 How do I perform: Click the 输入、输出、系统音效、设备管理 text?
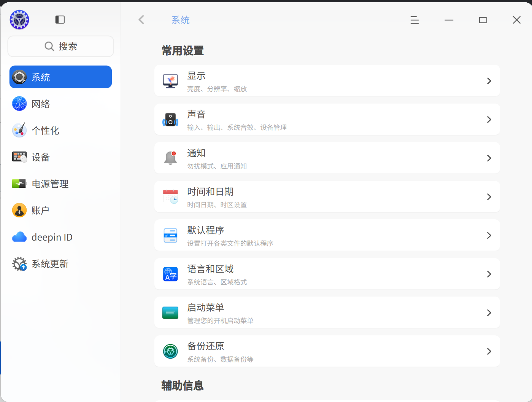[237, 128]
